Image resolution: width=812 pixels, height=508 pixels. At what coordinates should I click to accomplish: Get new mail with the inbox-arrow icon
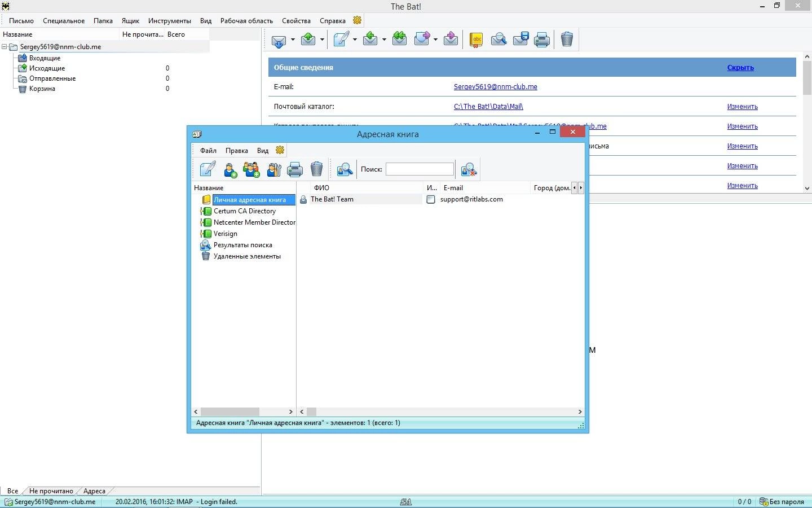tap(279, 40)
